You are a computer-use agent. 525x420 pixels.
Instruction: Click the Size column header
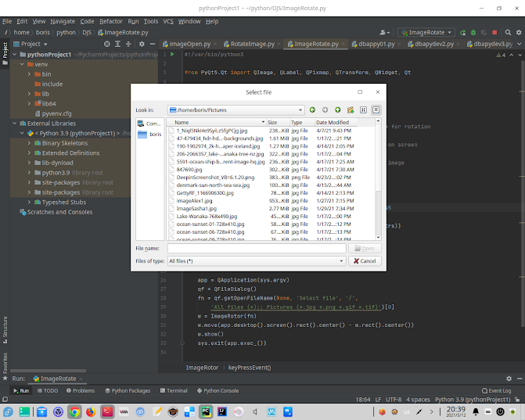coord(278,123)
